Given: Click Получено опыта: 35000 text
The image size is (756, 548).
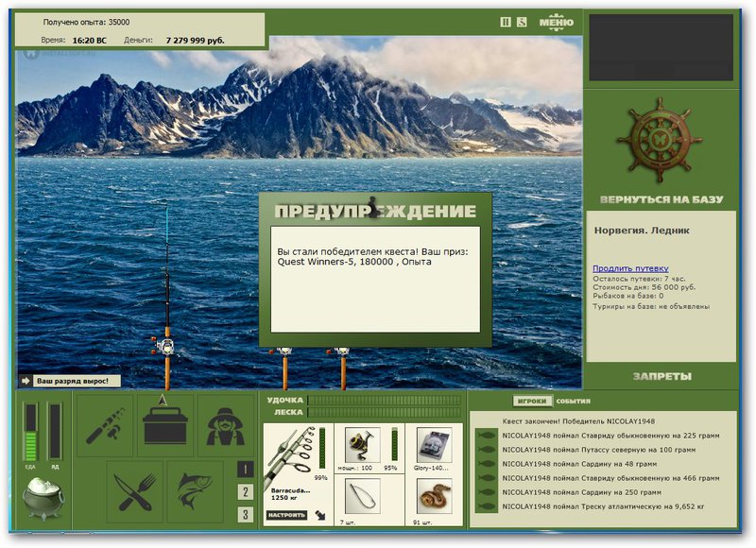Looking at the screenshot, I should (x=86, y=22).
